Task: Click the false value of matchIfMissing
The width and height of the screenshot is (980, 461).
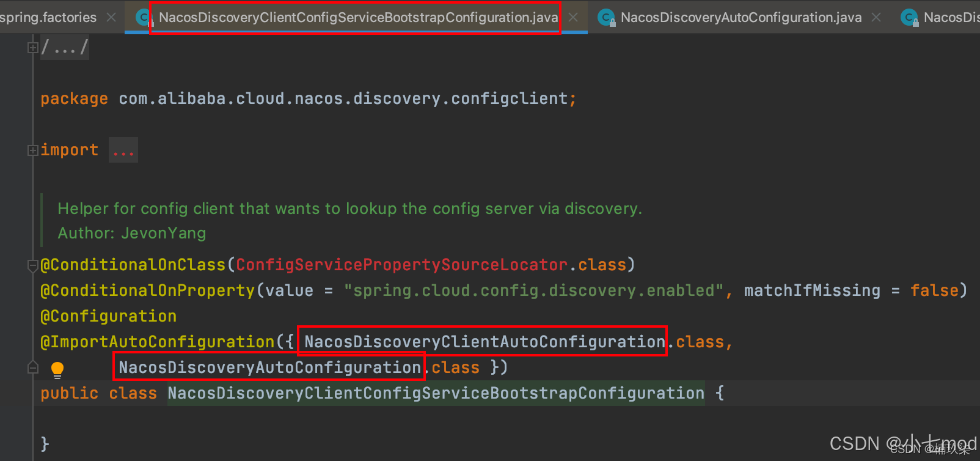Action: coord(934,290)
